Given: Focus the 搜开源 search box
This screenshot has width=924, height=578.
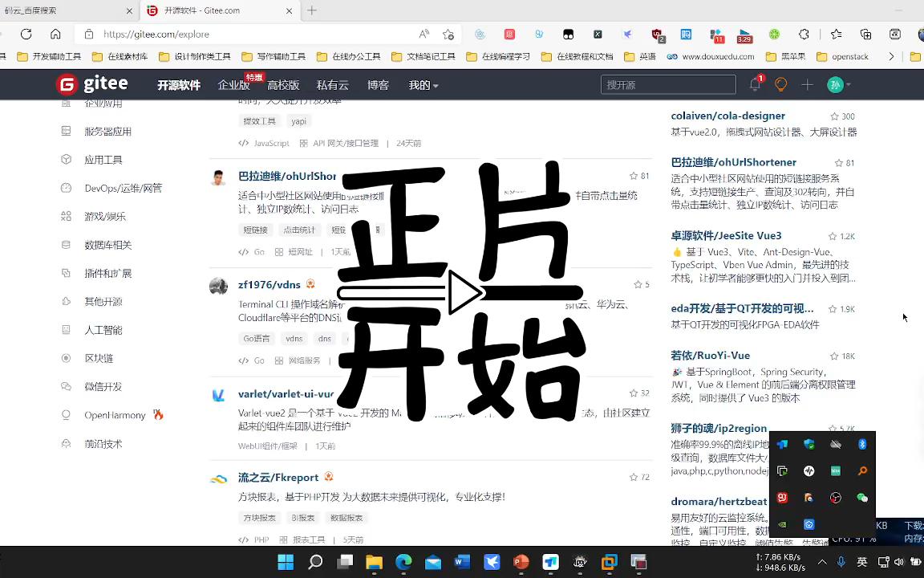Looking at the screenshot, I should pos(668,85).
